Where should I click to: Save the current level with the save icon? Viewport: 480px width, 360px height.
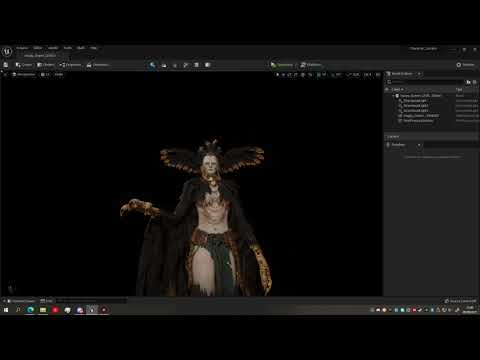[x=6, y=65]
